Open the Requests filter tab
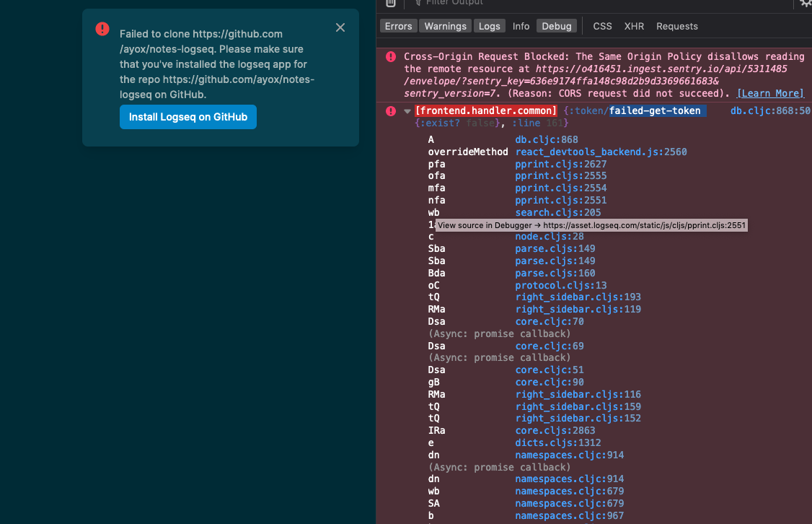The width and height of the screenshot is (812, 524). (x=676, y=26)
